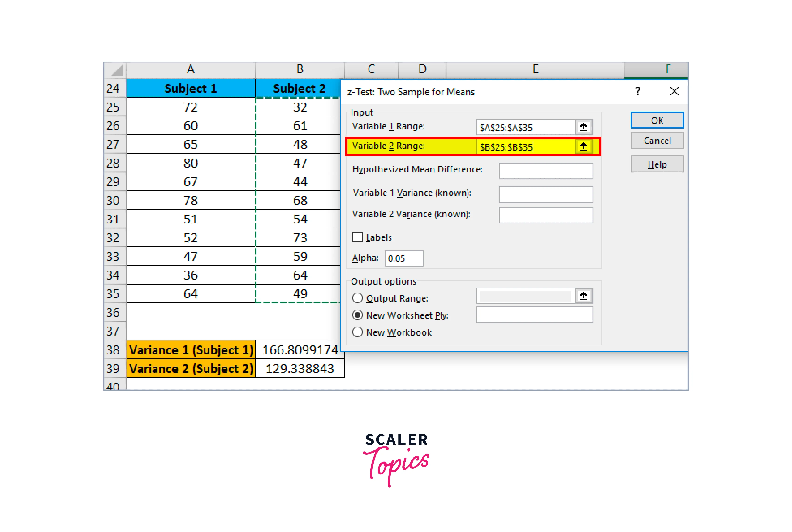Click row 30 header
This screenshot has height=532, width=792.
tap(113, 200)
